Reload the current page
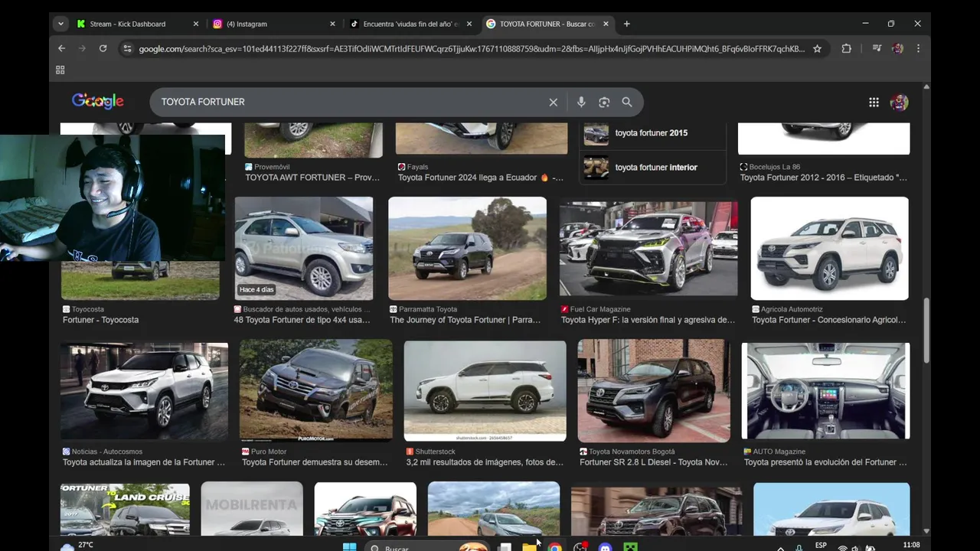The width and height of the screenshot is (980, 551). tap(103, 48)
